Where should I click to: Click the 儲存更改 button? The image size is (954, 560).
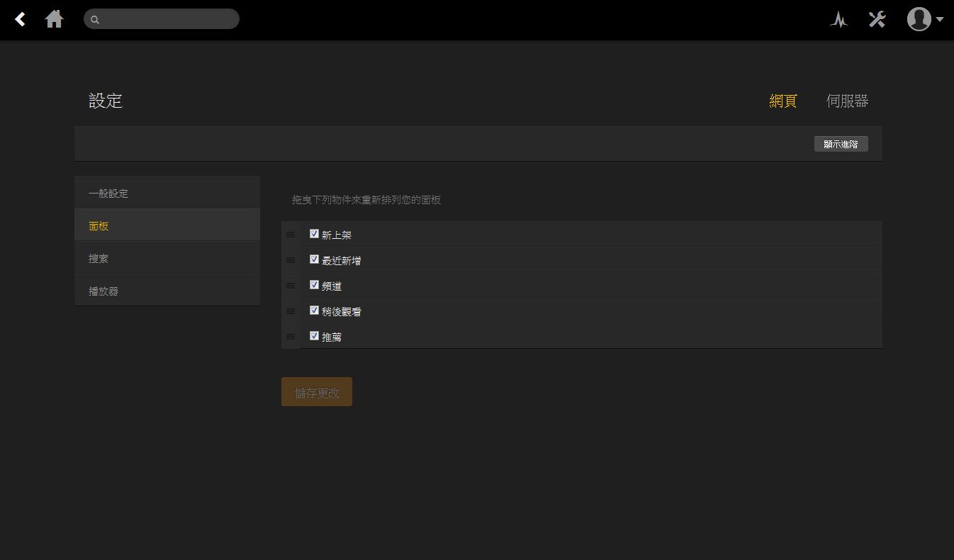[x=317, y=392]
